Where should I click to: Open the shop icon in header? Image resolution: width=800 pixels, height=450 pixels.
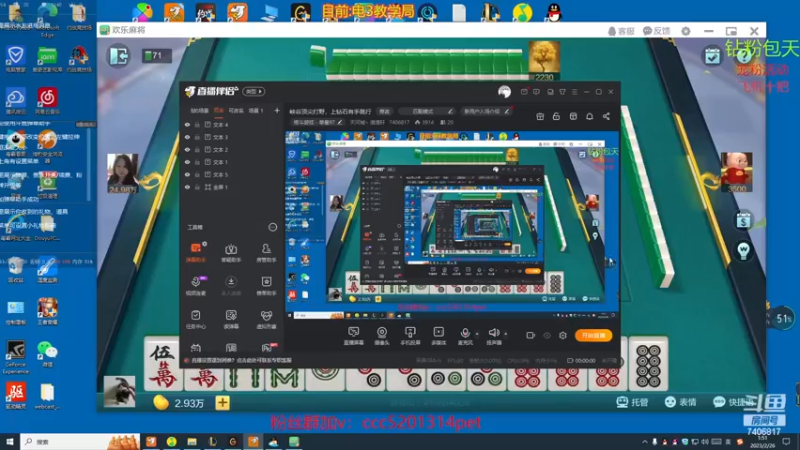(573, 116)
